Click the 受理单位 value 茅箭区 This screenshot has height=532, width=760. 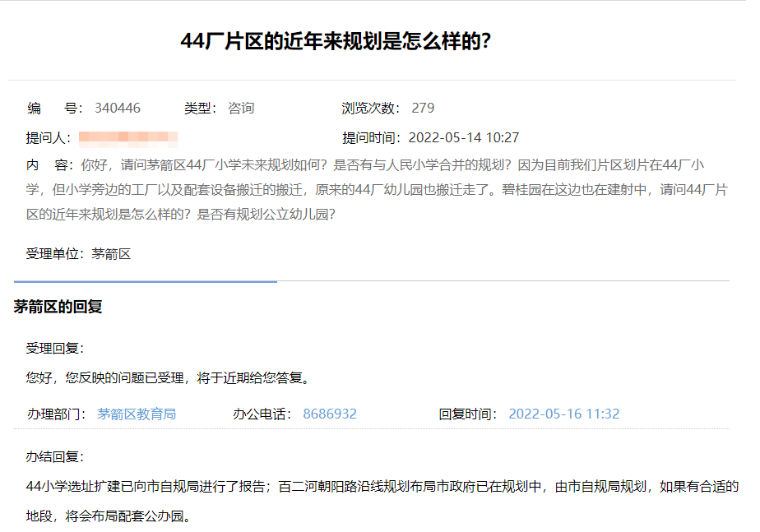(111, 253)
